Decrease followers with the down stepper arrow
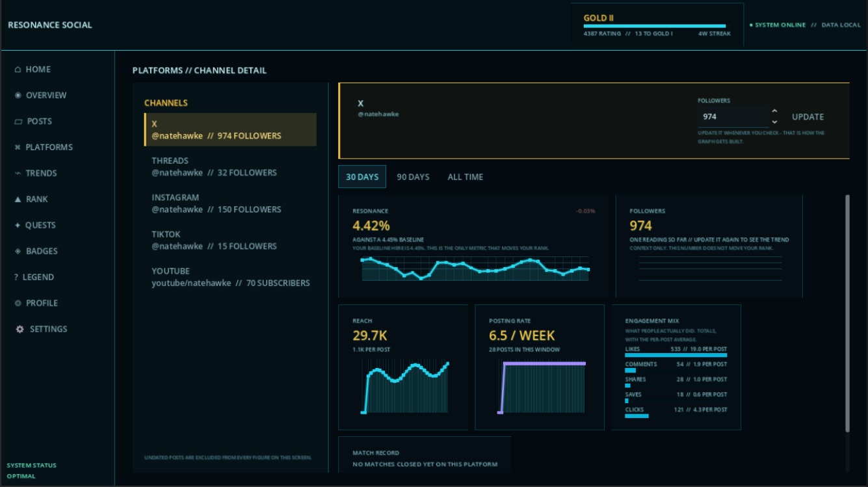 pos(774,122)
